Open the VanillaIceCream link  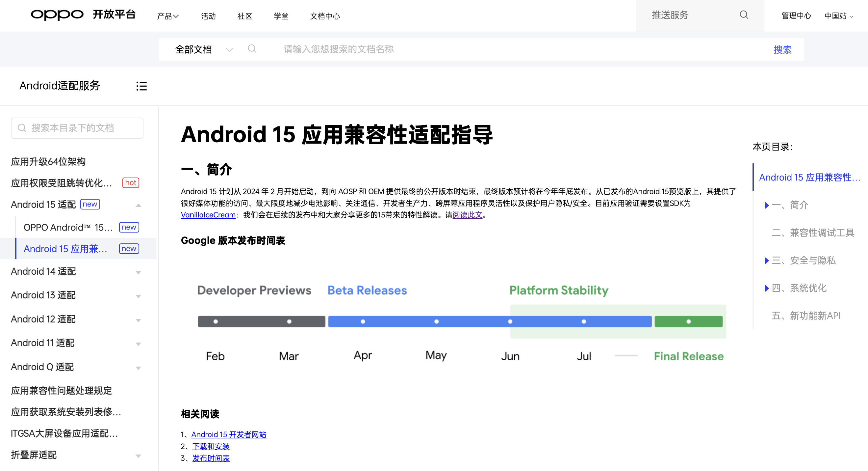tap(208, 215)
